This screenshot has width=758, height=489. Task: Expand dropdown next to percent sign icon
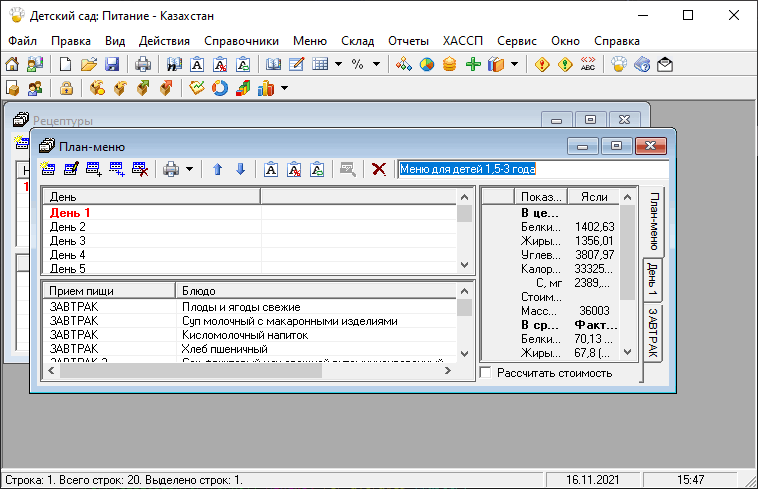tap(377, 65)
